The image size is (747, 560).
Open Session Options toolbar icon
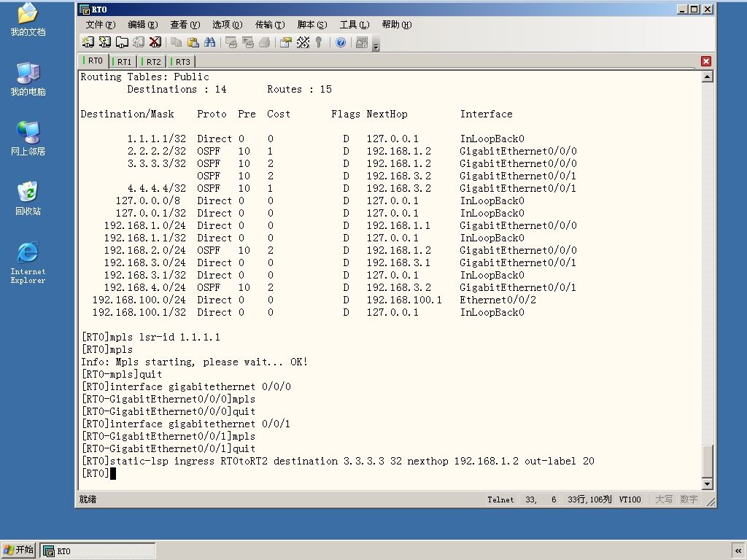[x=285, y=42]
